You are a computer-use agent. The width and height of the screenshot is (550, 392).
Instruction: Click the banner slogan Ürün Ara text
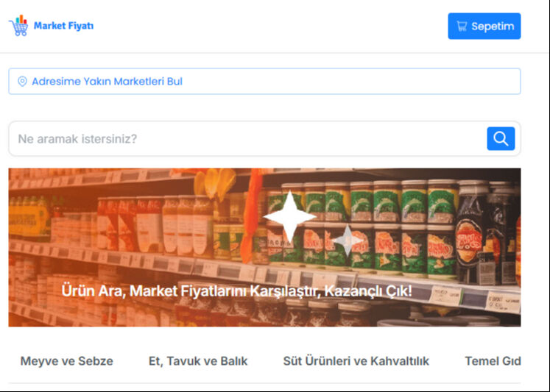coord(236,291)
